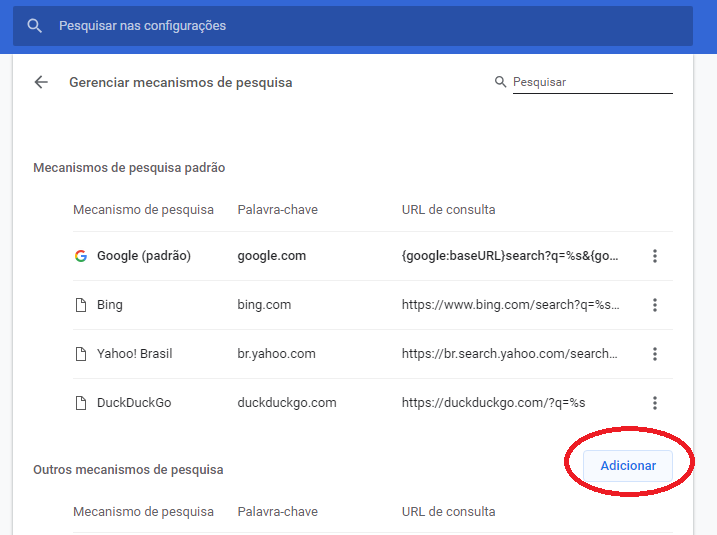Screen dimensions: 717x535
Task: Open the three-dot menu for Google row
Action: click(x=655, y=256)
